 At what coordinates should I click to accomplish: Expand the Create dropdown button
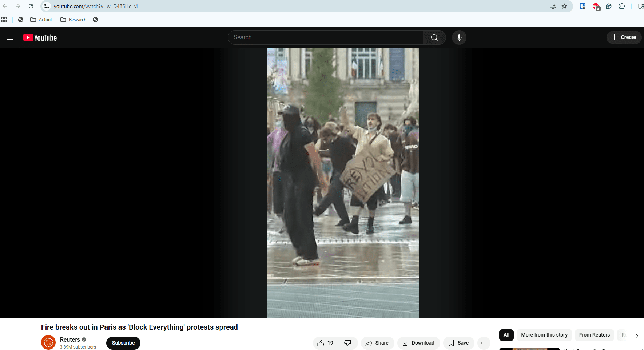point(624,37)
